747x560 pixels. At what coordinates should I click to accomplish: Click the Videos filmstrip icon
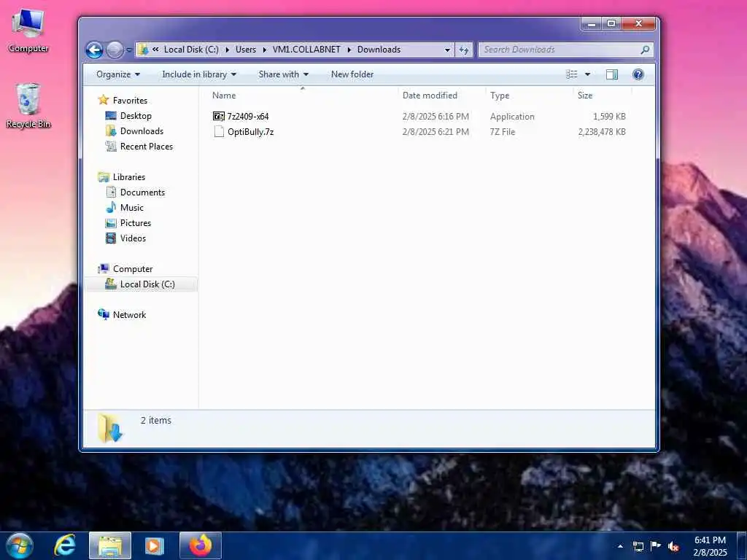click(x=111, y=238)
